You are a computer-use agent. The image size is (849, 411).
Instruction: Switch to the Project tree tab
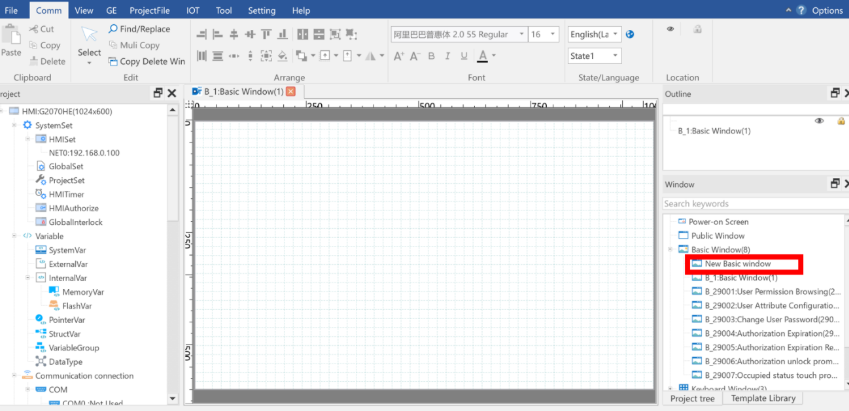coord(693,398)
